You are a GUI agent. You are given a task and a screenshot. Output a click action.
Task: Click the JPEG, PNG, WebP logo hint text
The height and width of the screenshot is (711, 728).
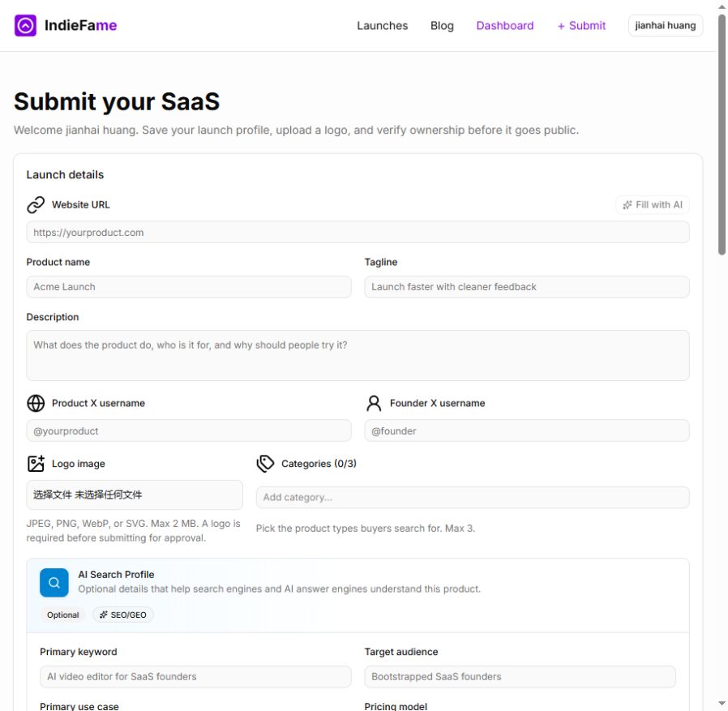[133, 530]
